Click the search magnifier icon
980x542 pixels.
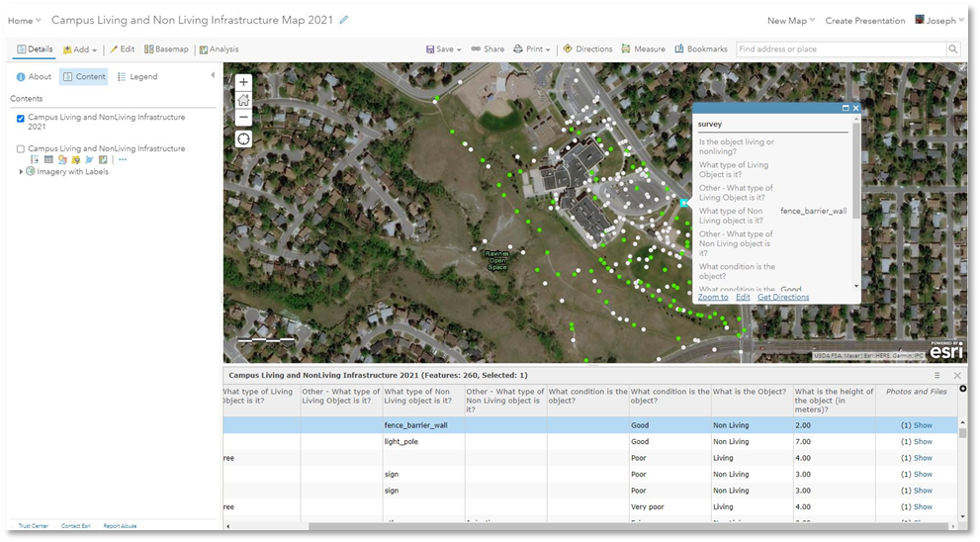tap(953, 48)
